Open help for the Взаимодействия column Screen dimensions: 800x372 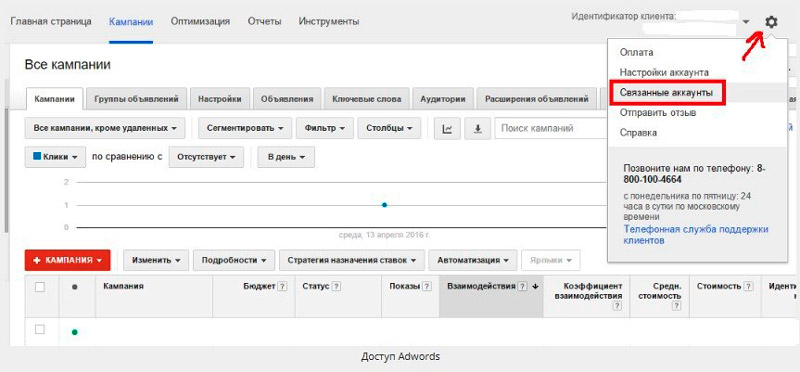point(522,287)
